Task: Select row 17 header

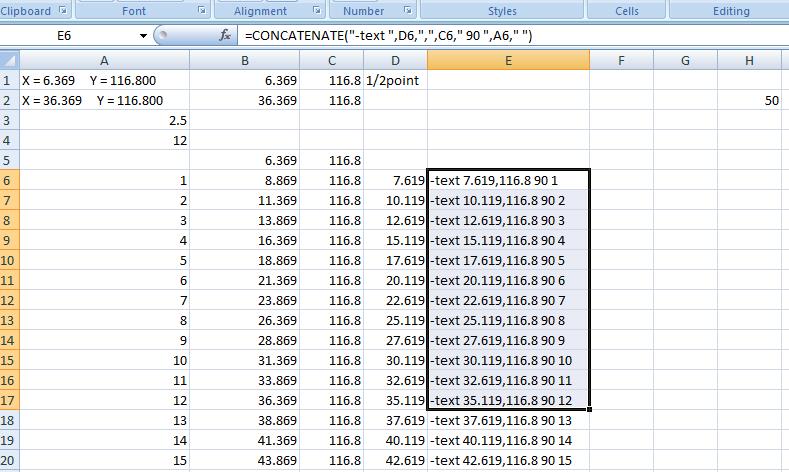Action: [10, 400]
